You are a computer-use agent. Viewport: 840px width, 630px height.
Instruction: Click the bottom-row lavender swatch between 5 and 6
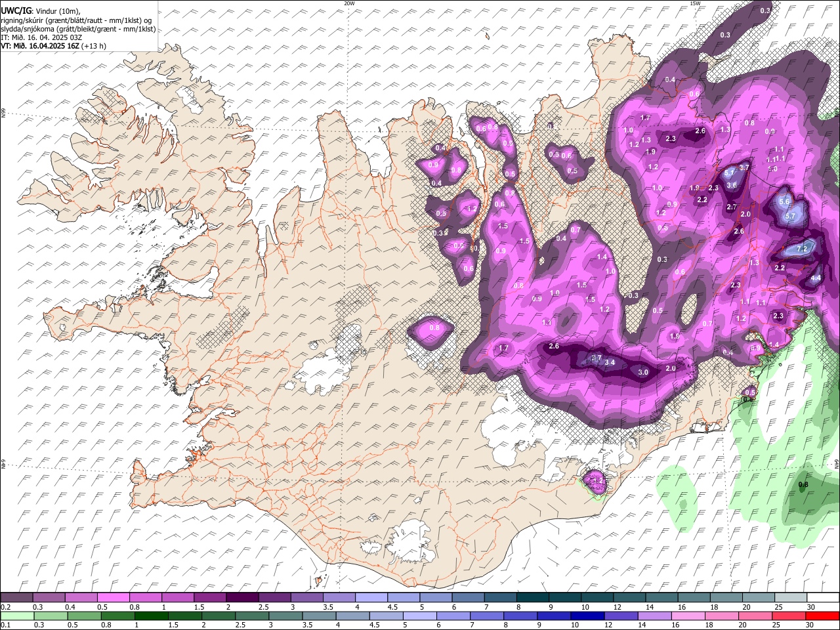pos(420,616)
